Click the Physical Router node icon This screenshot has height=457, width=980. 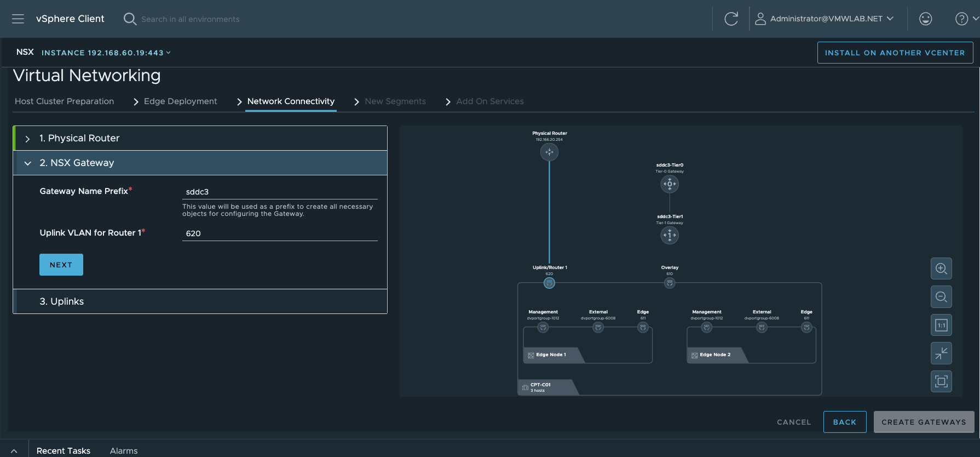click(549, 152)
